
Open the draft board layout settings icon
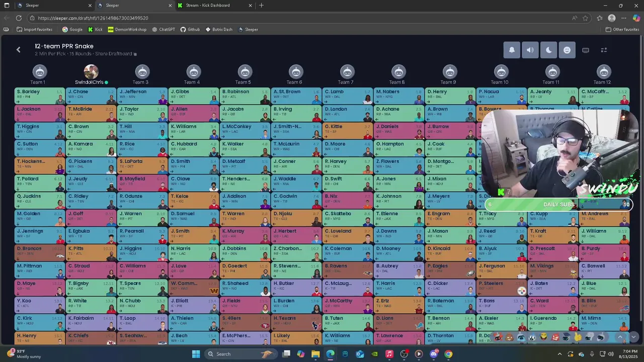(x=604, y=50)
